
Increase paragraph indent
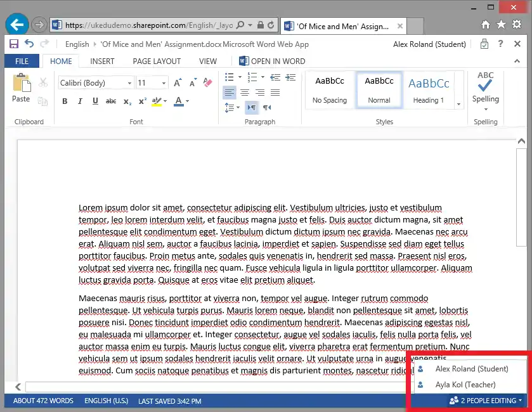click(290, 77)
